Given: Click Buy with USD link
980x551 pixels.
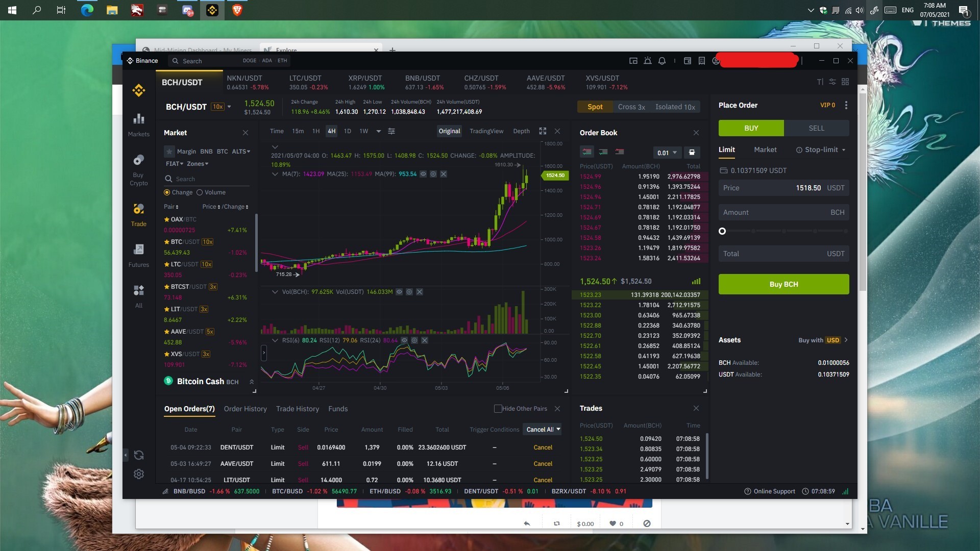Looking at the screenshot, I should [x=823, y=340].
